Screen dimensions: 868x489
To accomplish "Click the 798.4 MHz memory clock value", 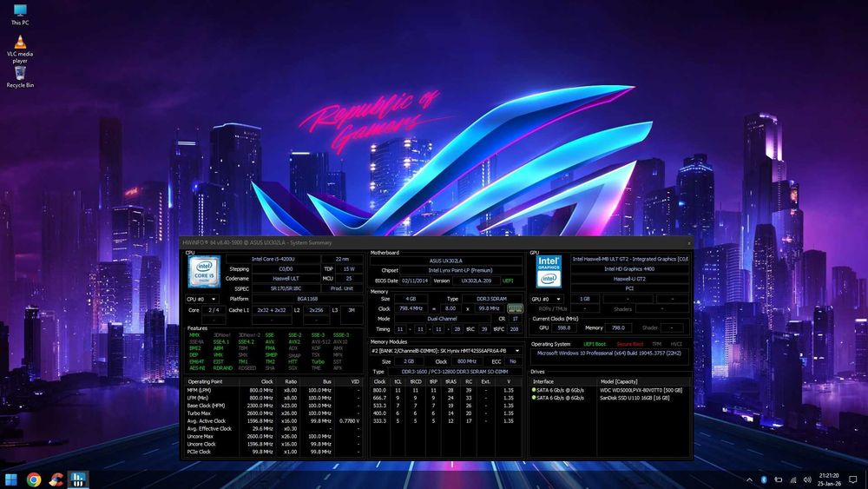I will tap(411, 308).
